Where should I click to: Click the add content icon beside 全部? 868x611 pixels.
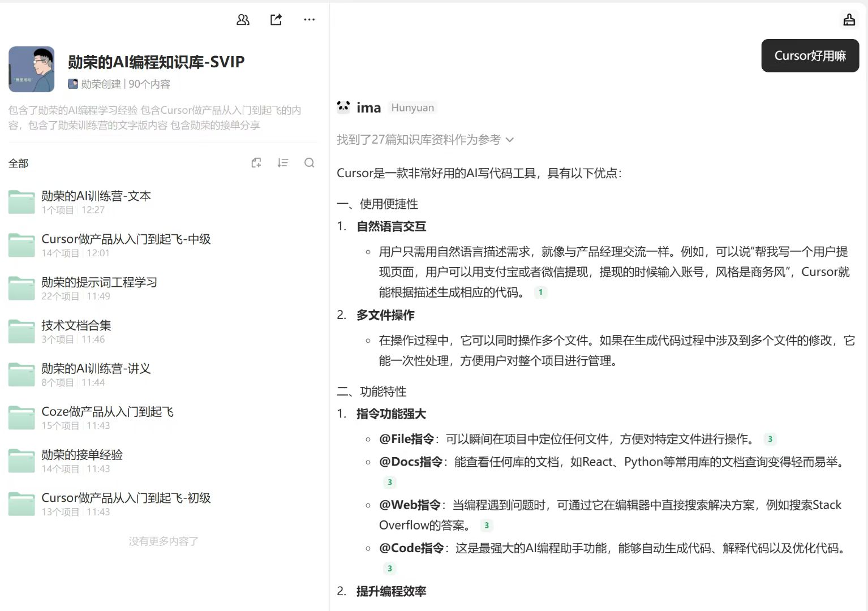coord(256,163)
